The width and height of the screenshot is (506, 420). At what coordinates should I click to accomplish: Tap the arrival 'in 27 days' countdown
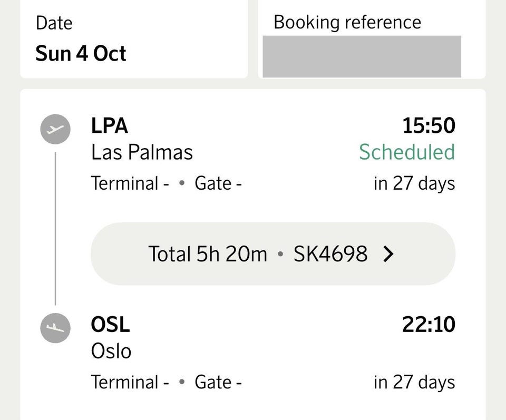414,382
